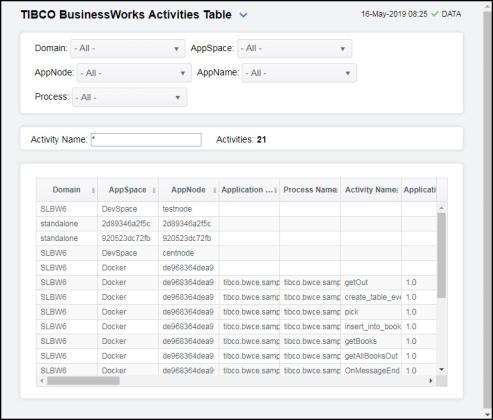
Task: Expand the AppNode filter dropdown
Action: point(134,73)
